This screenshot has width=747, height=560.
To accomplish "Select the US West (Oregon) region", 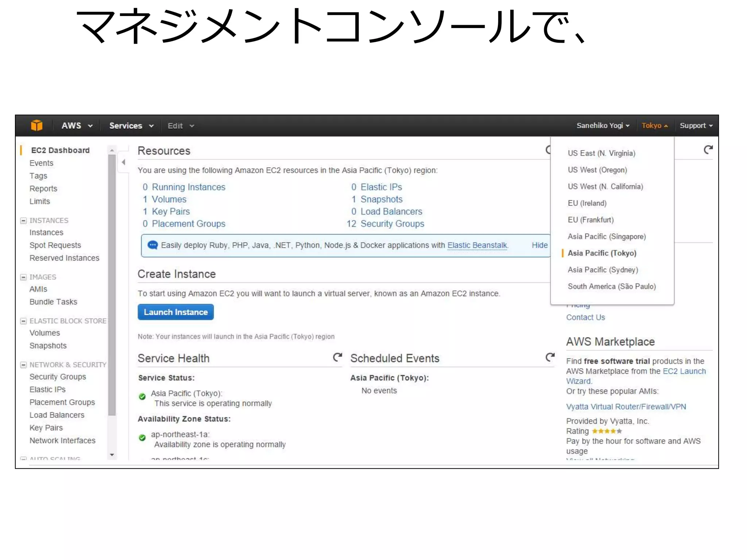I will tap(597, 170).
